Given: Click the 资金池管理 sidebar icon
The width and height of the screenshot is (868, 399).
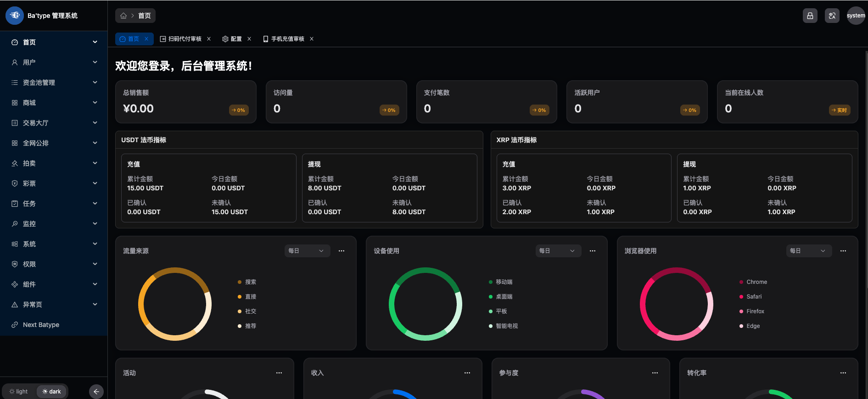Looking at the screenshot, I should pyautogui.click(x=15, y=83).
